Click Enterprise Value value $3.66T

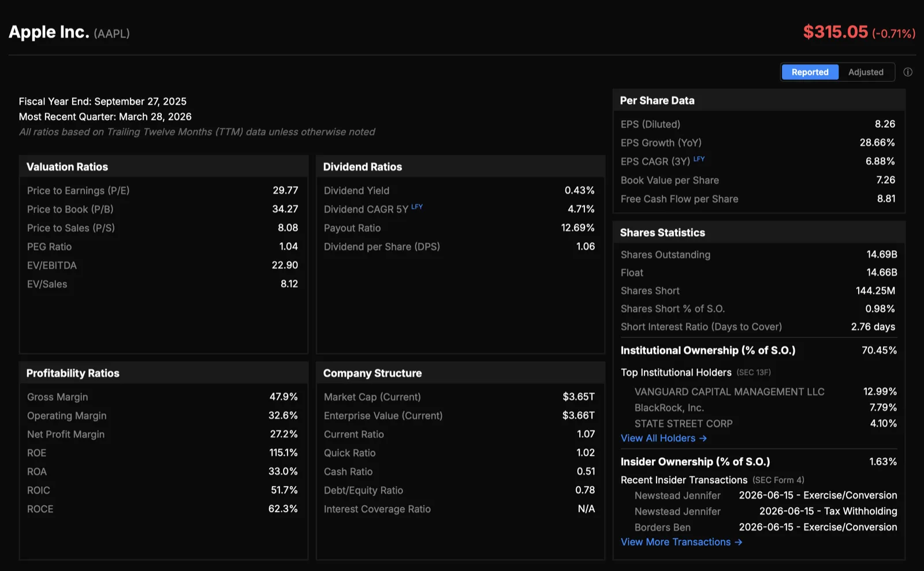pos(579,416)
